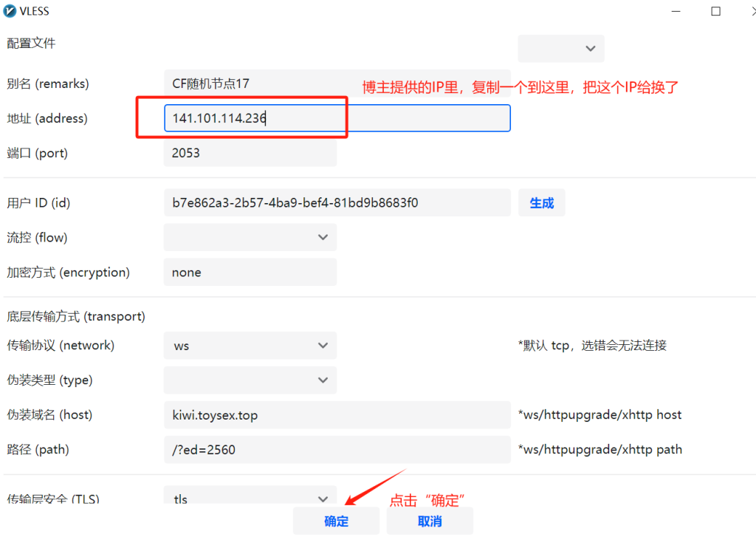
Task: Minimize the VLESS window
Action: click(x=676, y=11)
